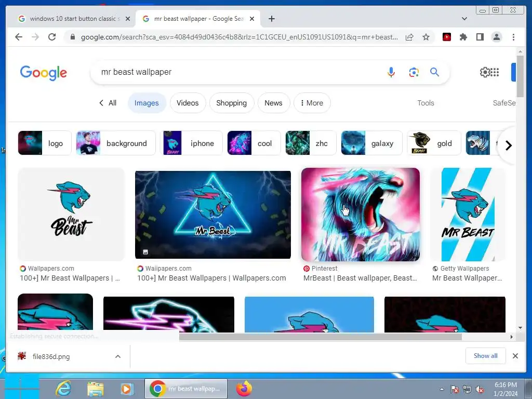Filter images by zhc chip
Screen dimensions: 532x399
pos(311,143)
